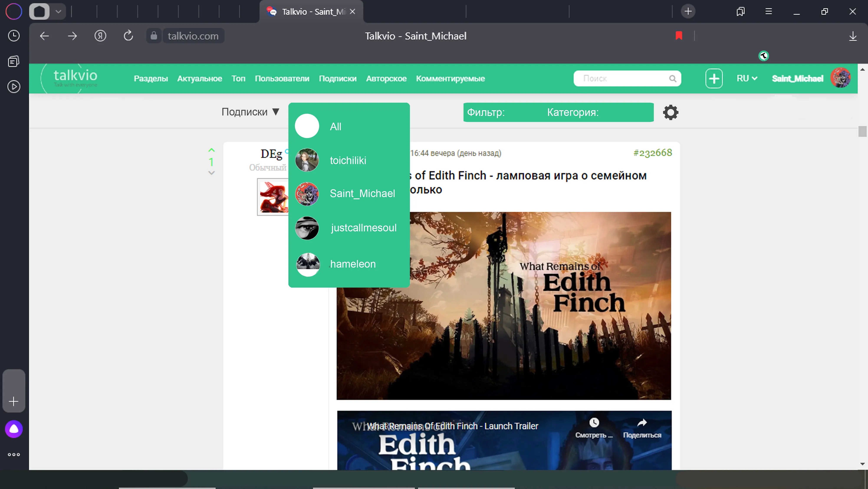Open the news feed sidebar icon

[x=14, y=61]
